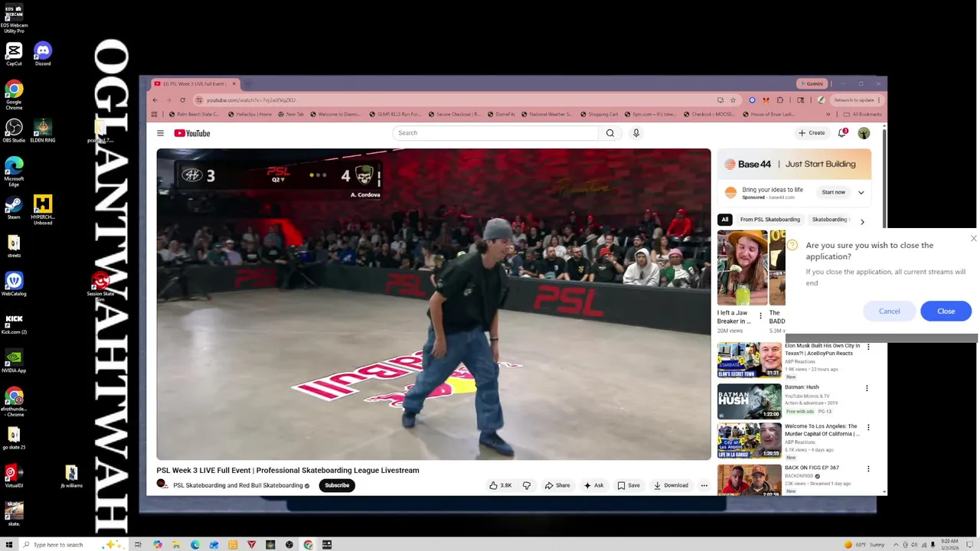Expand Base44 ad options chevron
The height and width of the screenshot is (551, 980).
861,193
